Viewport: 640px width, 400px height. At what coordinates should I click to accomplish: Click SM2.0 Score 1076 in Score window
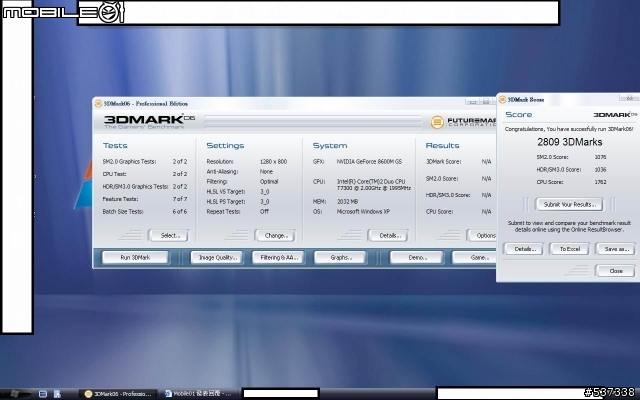coord(600,157)
